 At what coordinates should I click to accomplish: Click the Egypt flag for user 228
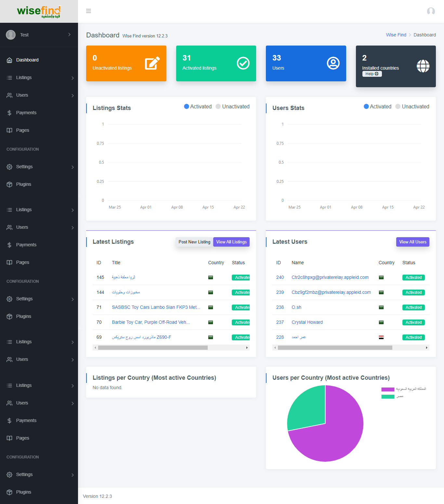click(381, 337)
